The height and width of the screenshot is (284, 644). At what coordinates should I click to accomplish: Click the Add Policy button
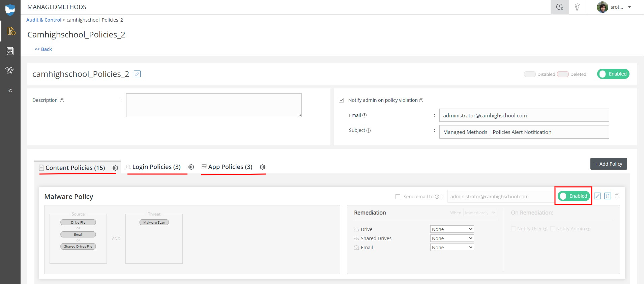(609, 164)
